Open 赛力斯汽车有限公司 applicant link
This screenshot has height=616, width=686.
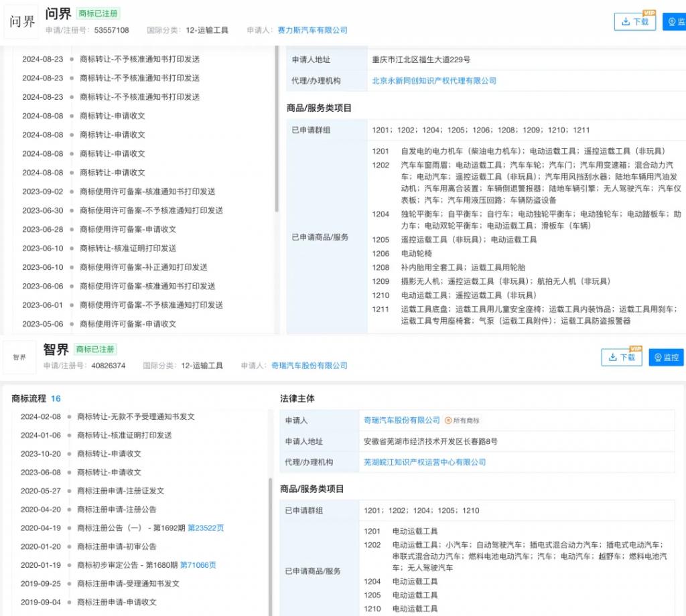click(312, 30)
